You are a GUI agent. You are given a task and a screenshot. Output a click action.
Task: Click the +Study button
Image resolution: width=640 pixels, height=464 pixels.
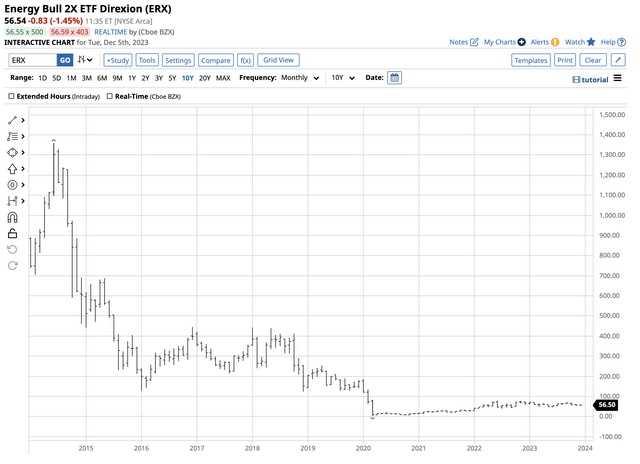point(118,60)
